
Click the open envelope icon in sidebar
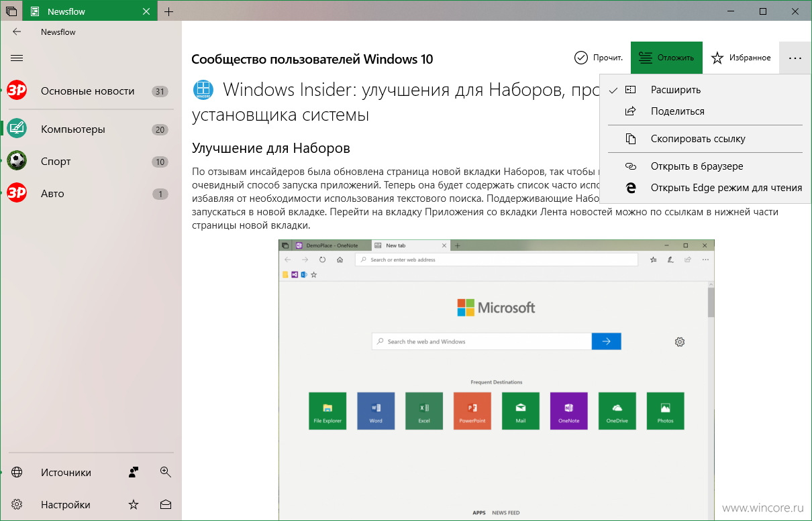166,504
